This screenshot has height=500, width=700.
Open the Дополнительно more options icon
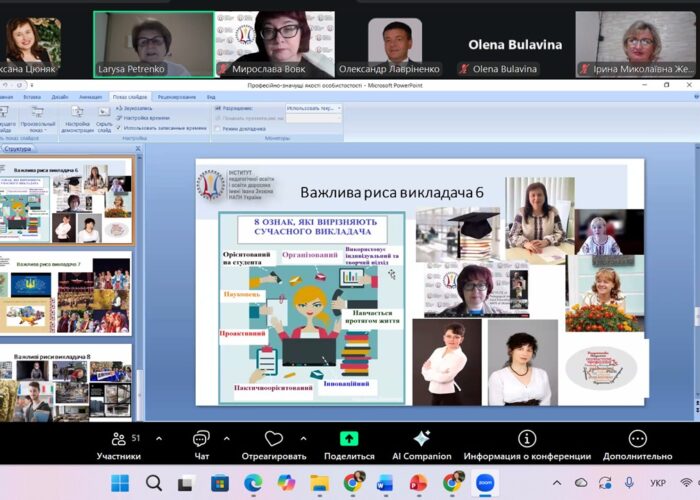coord(637,439)
